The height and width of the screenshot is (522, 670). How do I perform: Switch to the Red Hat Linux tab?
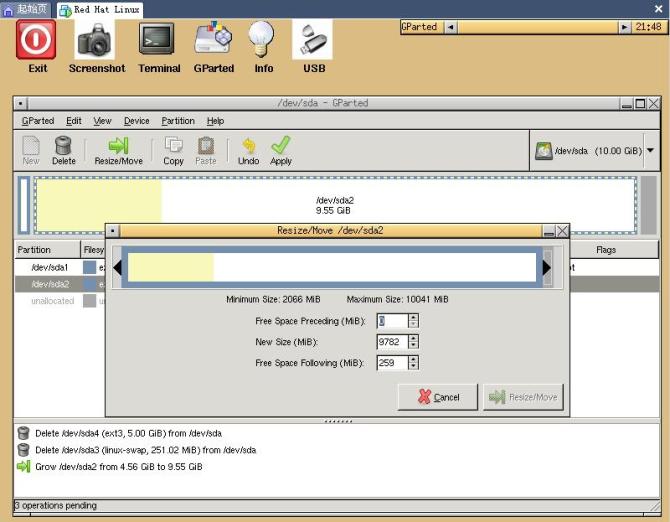click(x=100, y=10)
